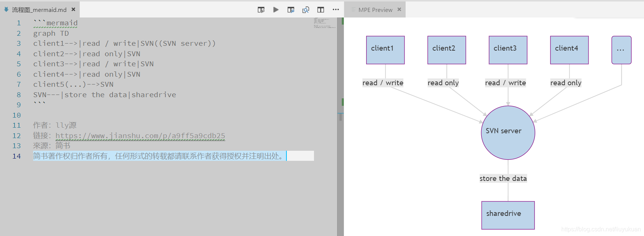Click line number 14 in the gutter
644x236 pixels.
click(16, 156)
